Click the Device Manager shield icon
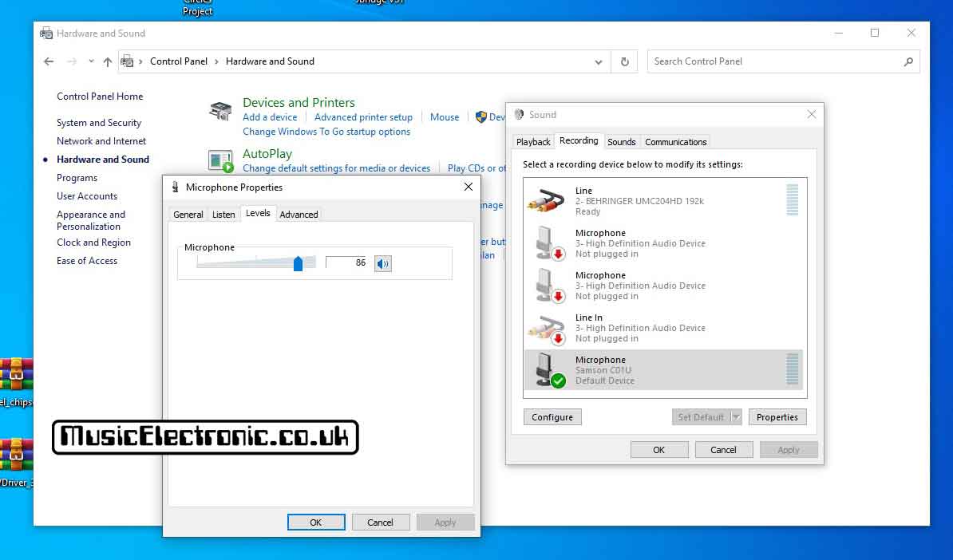The width and height of the screenshot is (953, 560). (480, 117)
